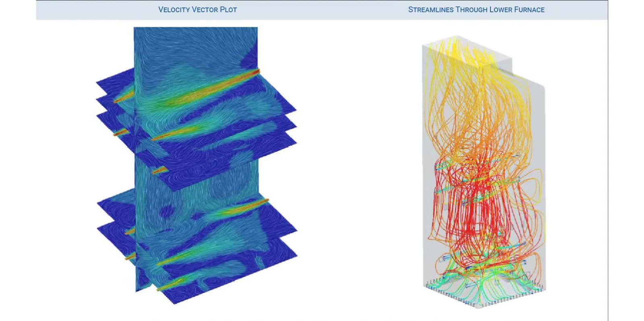Select the furnace streamlines 3D render
Image resolution: width=644 pixels, height=321 pixels.
(484, 172)
